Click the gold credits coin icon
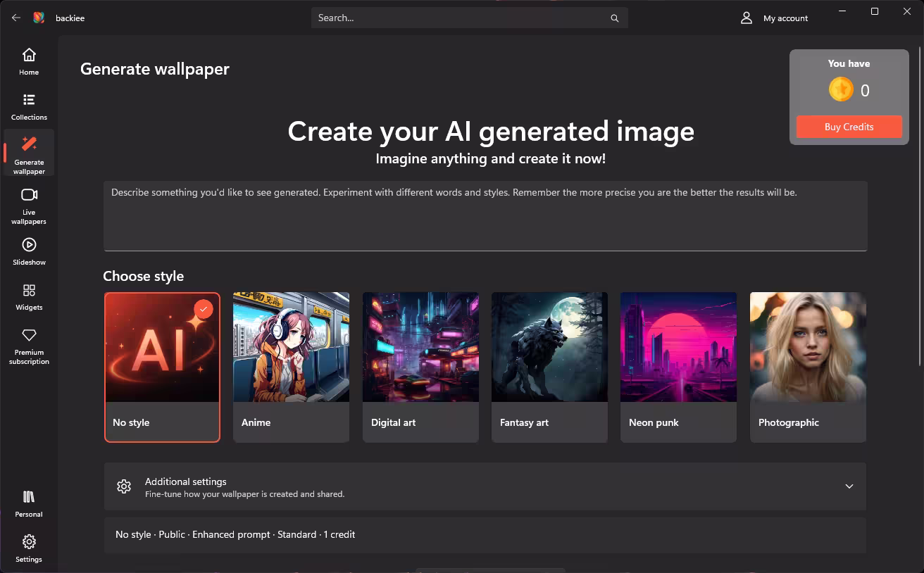924x573 pixels. point(841,89)
